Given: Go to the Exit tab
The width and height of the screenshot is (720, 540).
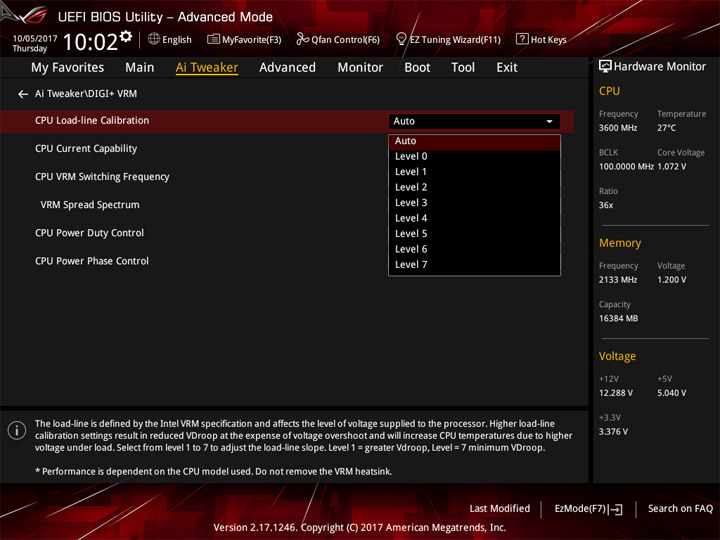Looking at the screenshot, I should [x=507, y=68].
